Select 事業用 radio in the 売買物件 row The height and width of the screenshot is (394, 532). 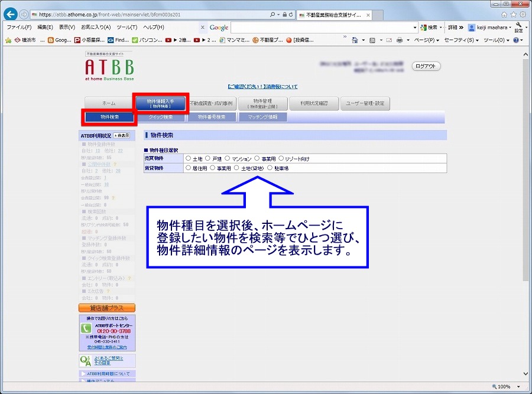tap(257, 158)
